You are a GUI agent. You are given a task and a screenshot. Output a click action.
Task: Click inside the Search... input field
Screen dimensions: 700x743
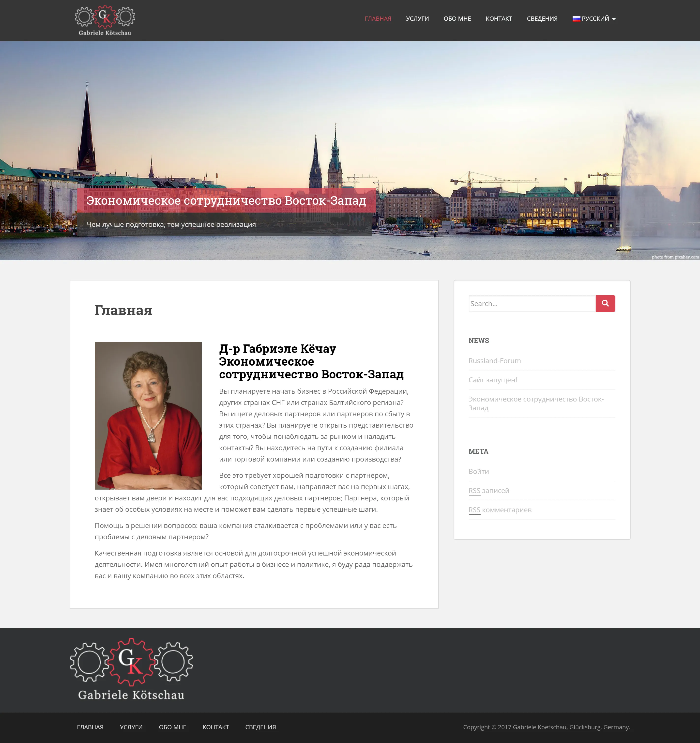[532, 304]
